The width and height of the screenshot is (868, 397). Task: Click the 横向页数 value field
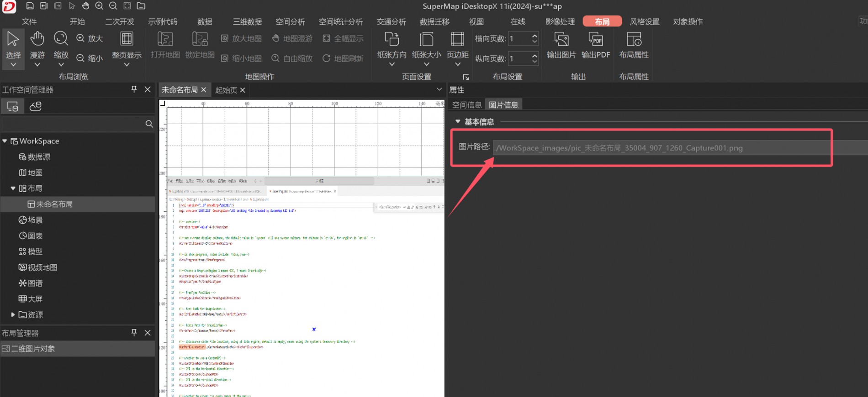click(519, 38)
